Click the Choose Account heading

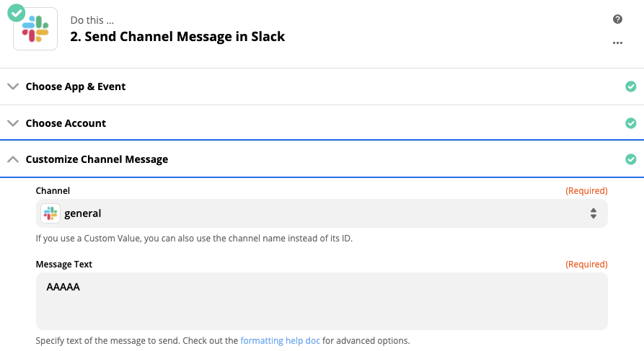coord(66,123)
